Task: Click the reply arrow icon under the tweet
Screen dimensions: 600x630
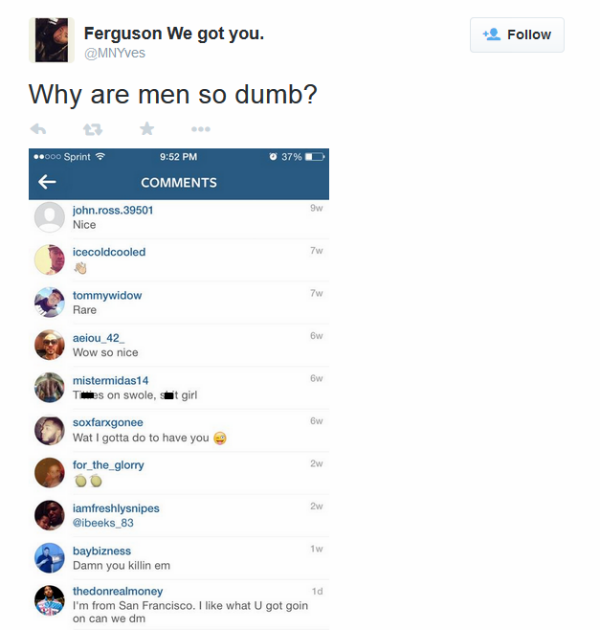Action: [x=38, y=129]
